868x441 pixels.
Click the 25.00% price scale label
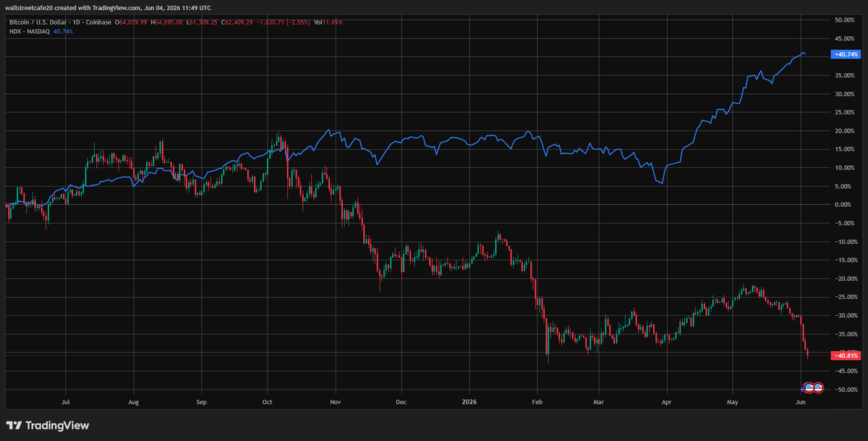tap(845, 112)
